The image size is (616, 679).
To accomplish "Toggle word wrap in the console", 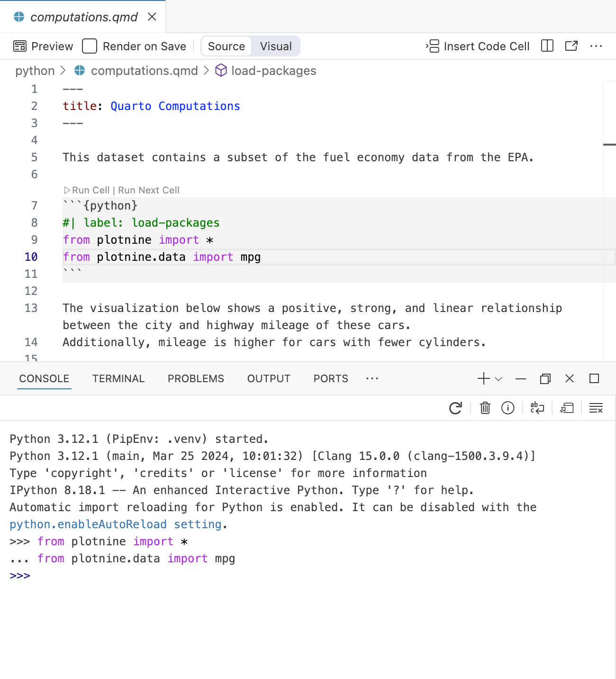I will click(x=537, y=408).
